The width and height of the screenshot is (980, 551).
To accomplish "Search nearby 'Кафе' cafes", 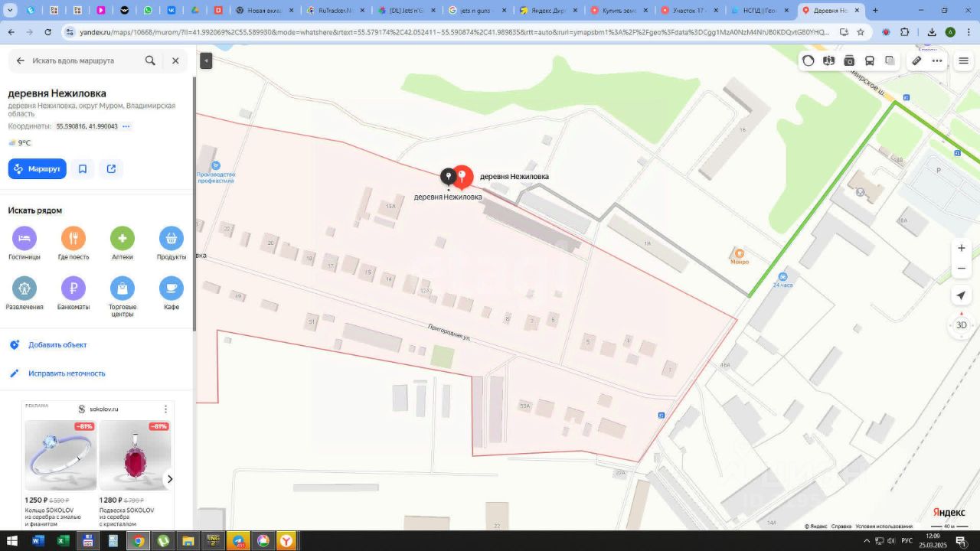I will coord(171,294).
